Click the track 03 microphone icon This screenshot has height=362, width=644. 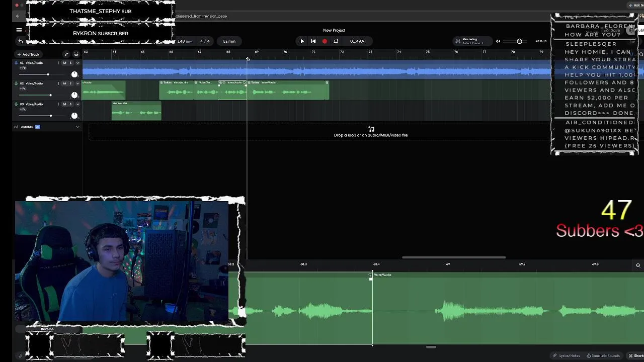coord(16,104)
